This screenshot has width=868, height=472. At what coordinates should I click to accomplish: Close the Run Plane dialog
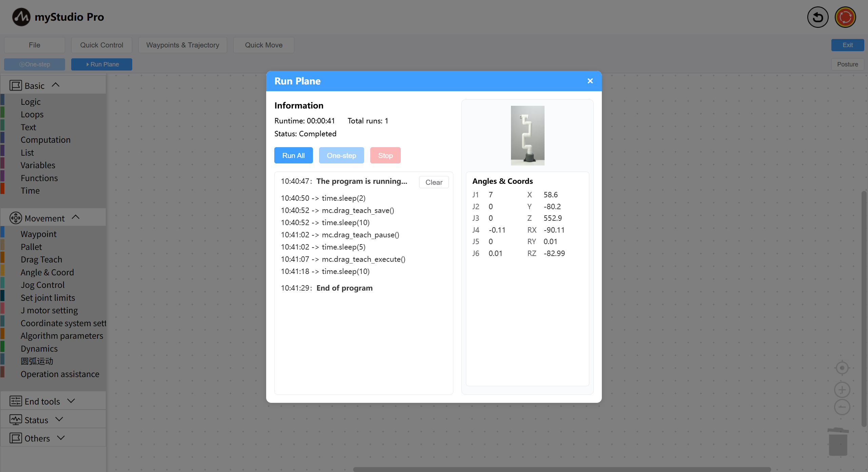(x=590, y=81)
